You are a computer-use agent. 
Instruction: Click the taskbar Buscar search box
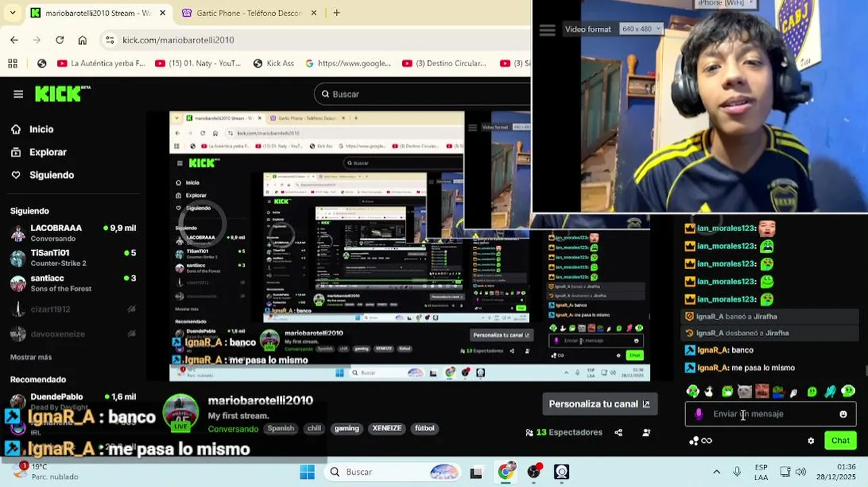(x=393, y=471)
